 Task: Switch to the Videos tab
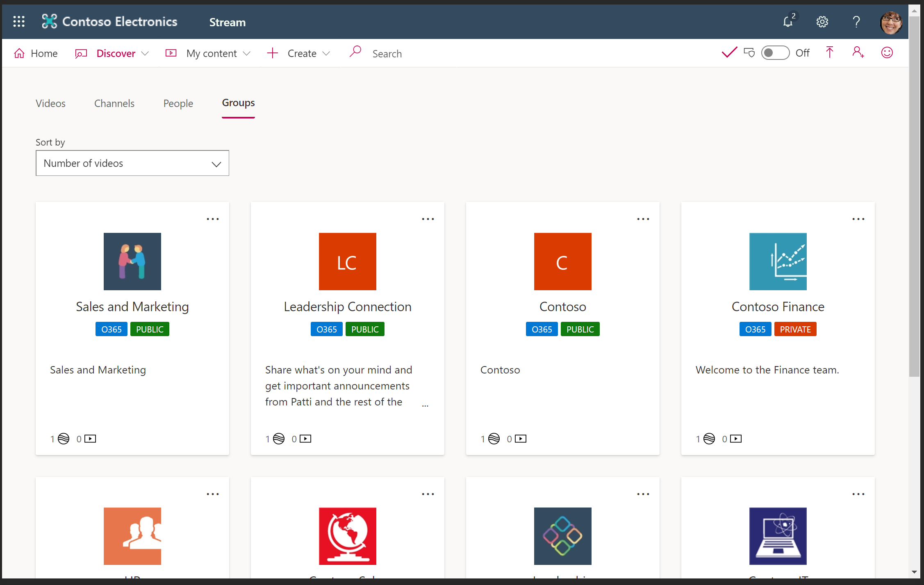coord(50,103)
